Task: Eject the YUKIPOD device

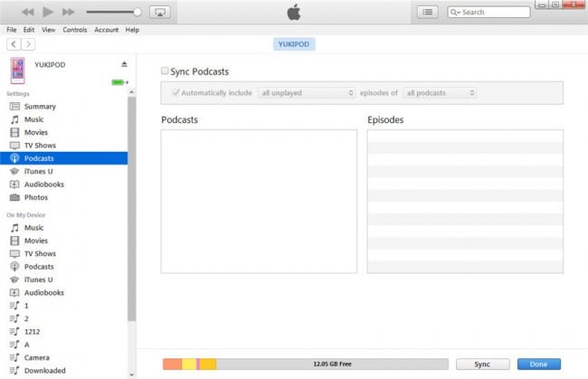Action: pos(124,64)
